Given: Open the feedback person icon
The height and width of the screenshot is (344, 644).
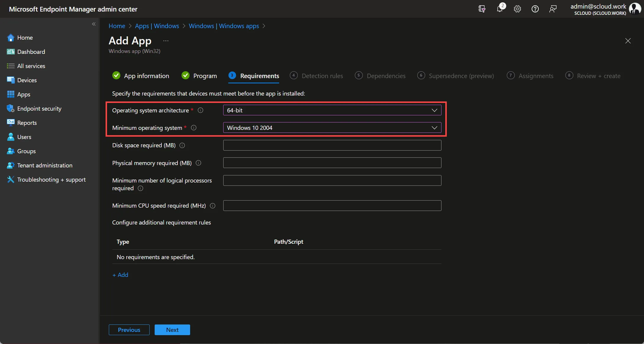Looking at the screenshot, I should tap(553, 9).
